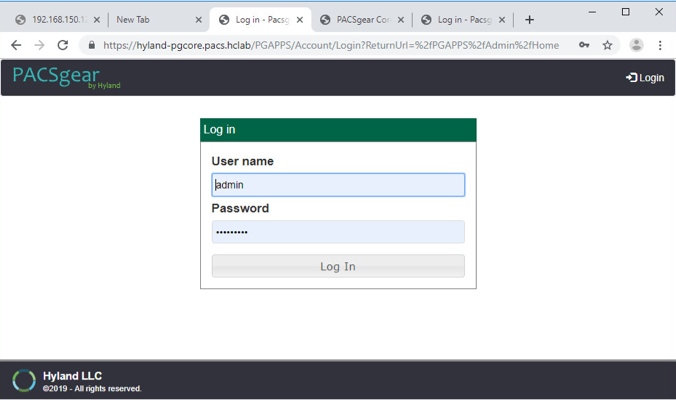Image resolution: width=676 pixels, height=400 pixels.
Task: Click the PACSgear by Hyland logo
Action: coord(65,77)
